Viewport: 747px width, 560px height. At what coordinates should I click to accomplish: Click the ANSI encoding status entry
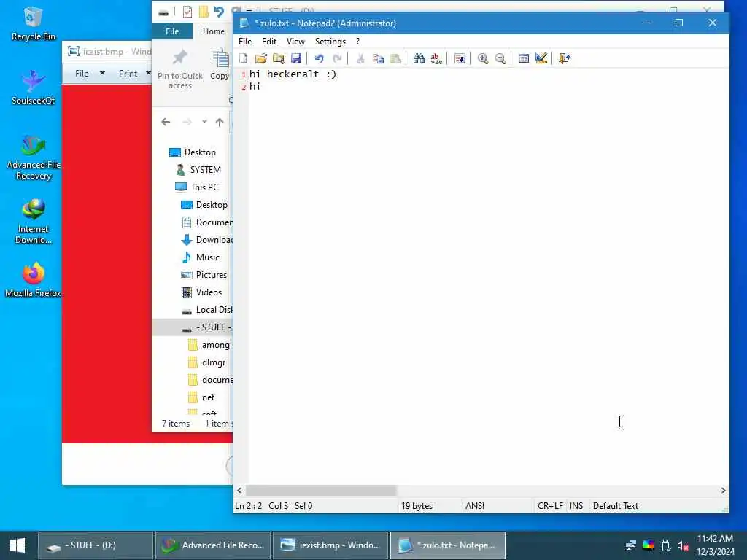474,506
